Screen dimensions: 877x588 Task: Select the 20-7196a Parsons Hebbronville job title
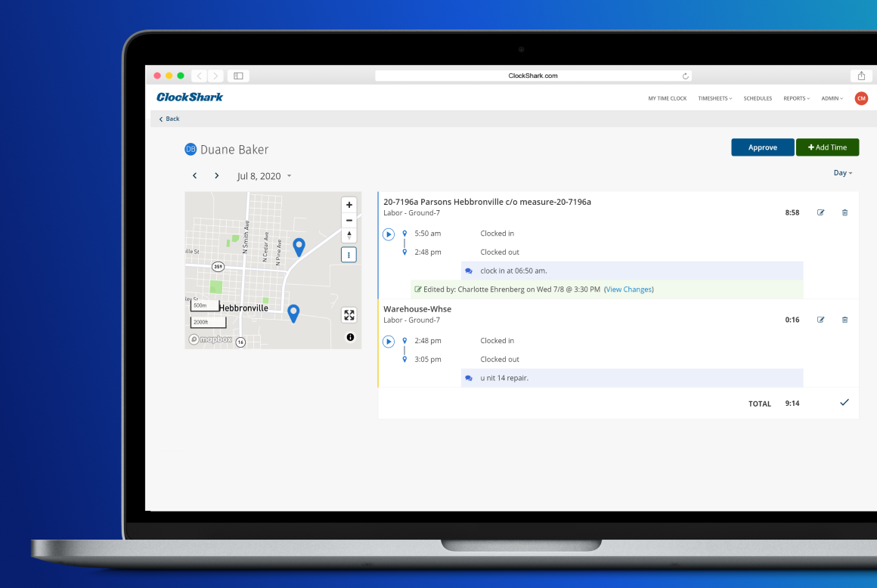tap(487, 202)
